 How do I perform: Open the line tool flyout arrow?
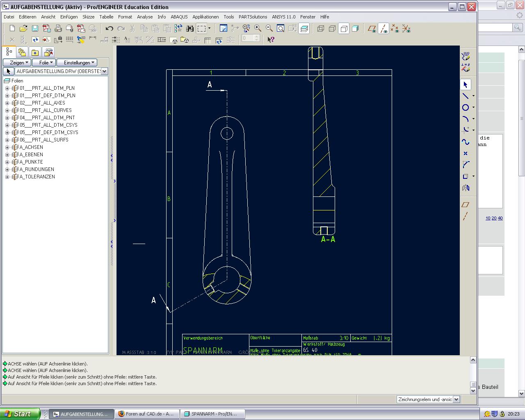click(473, 96)
